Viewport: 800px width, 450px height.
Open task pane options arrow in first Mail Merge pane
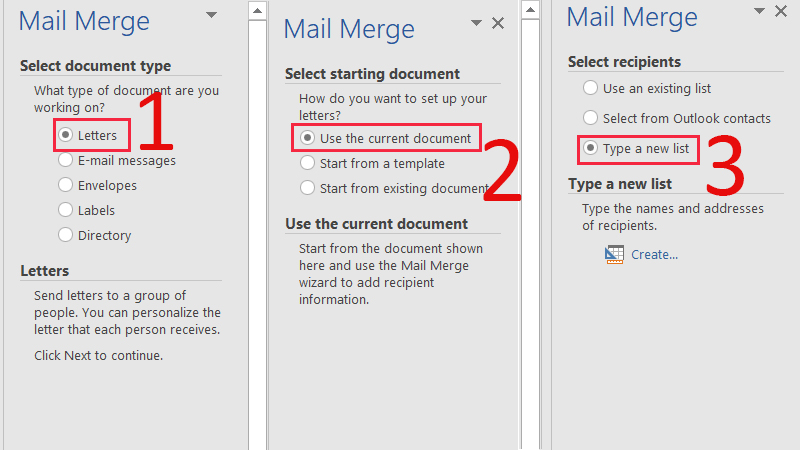point(211,15)
